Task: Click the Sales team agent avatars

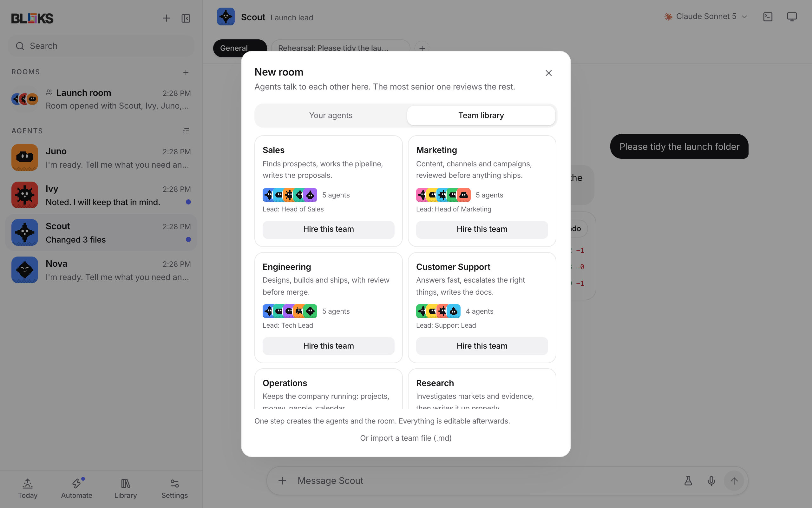Action: [x=290, y=195]
